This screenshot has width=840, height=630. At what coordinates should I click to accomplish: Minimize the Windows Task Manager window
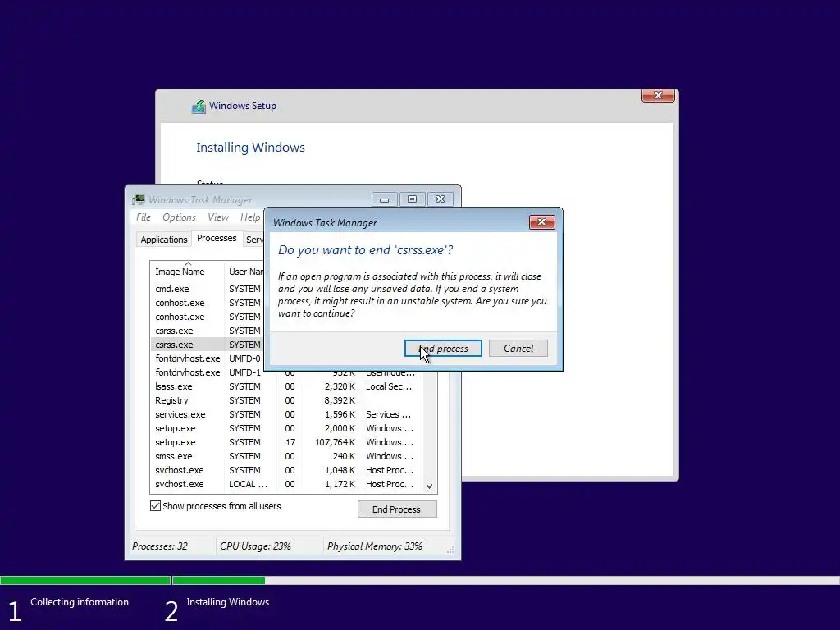coord(384,199)
